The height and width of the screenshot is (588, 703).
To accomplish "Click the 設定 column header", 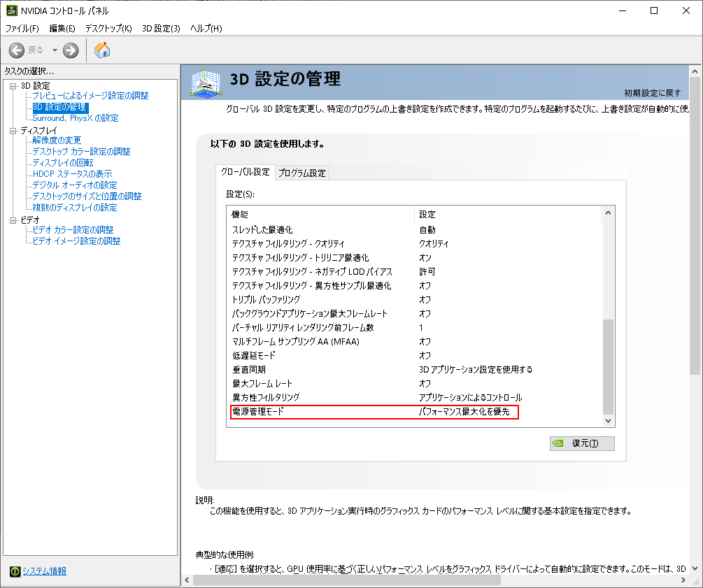I will (509, 215).
